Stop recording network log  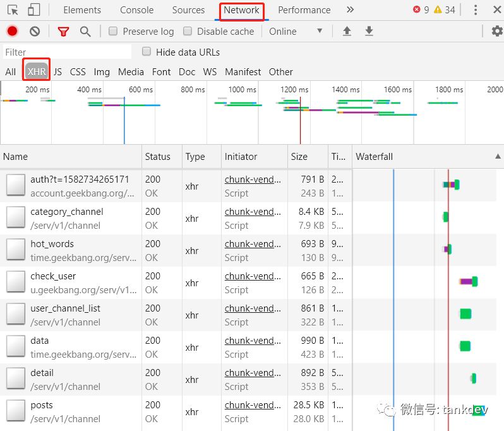click(13, 31)
